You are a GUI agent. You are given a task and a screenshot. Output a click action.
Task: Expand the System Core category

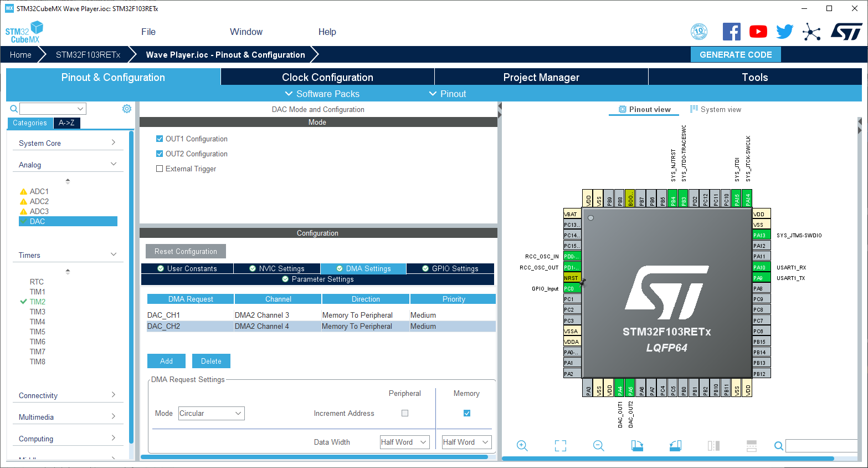point(68,143)
